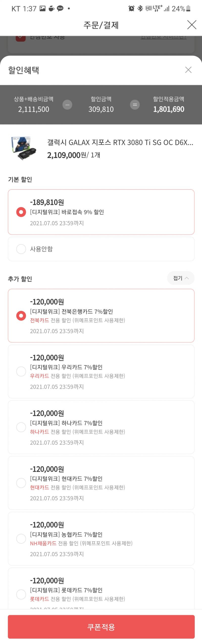This screenshot has height=644, width=202.
Task: Choose 농협카드 7%할인 radio button
Action: [21, 539]
